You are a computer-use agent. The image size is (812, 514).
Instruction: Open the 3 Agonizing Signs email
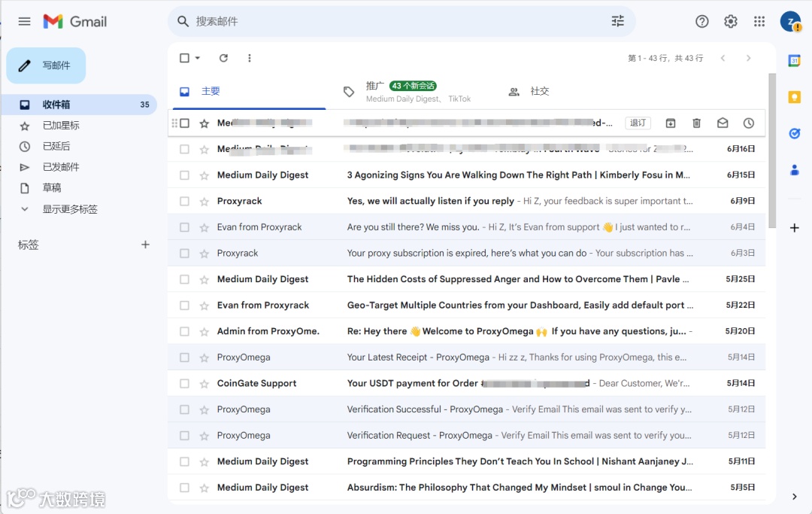pos(466,175)
